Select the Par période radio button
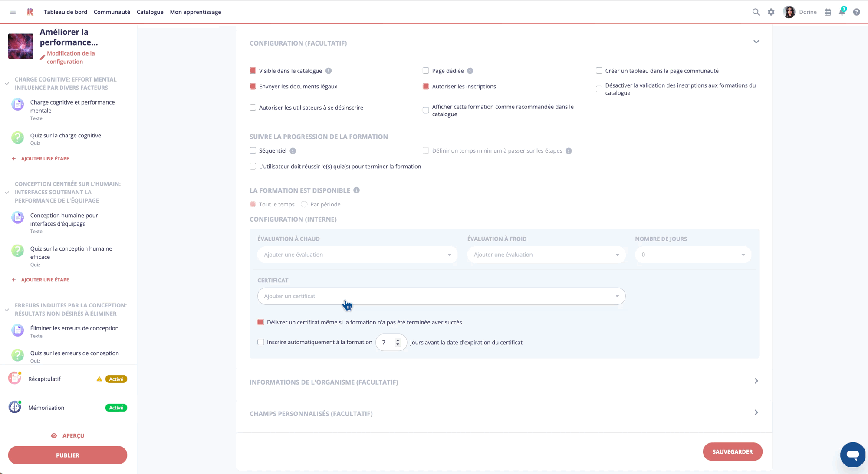Screen dimensions: 868x474 [305, 204]
